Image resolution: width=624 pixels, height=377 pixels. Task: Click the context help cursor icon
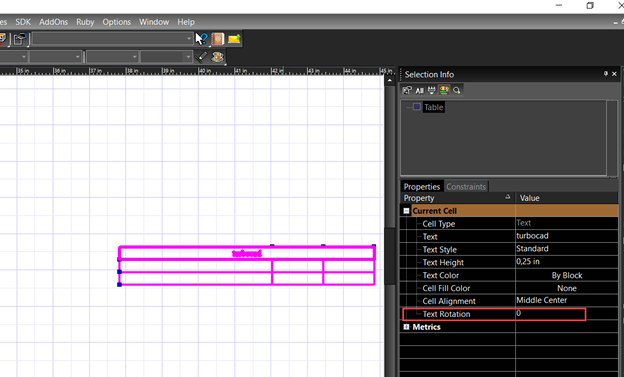(201, 39)
